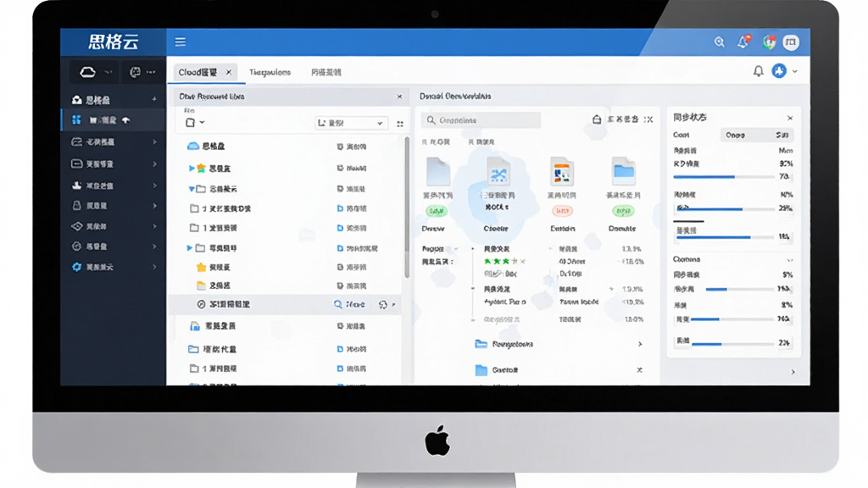Open the sort dropdown in the file tree toolbar
Viewport: 868px width, 488px height.
tap(350, 123)
